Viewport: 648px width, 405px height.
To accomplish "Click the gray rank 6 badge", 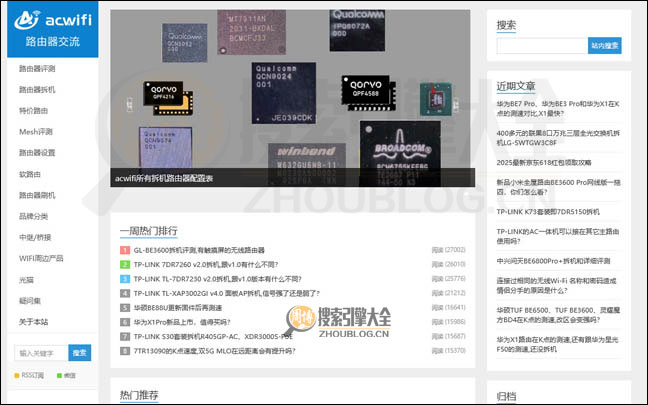I will 125,322.
